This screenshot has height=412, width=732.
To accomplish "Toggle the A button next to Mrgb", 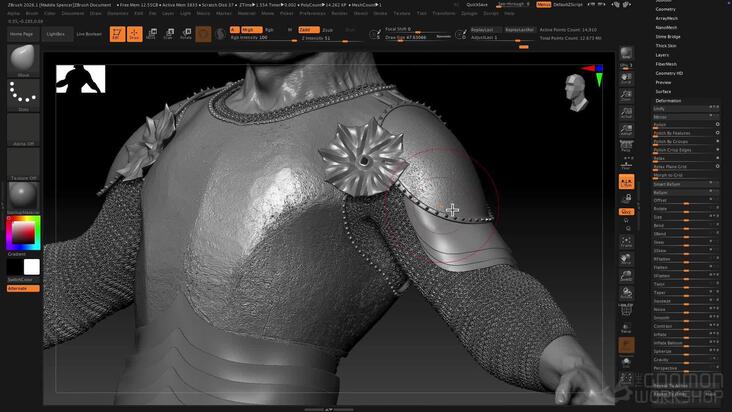I will tap(234, 30).
